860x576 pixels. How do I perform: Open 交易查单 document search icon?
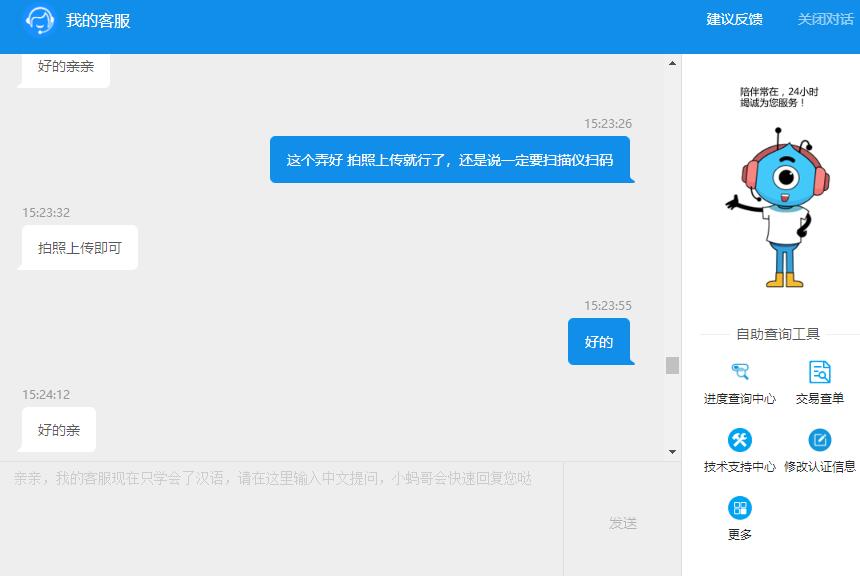[819, 371]
